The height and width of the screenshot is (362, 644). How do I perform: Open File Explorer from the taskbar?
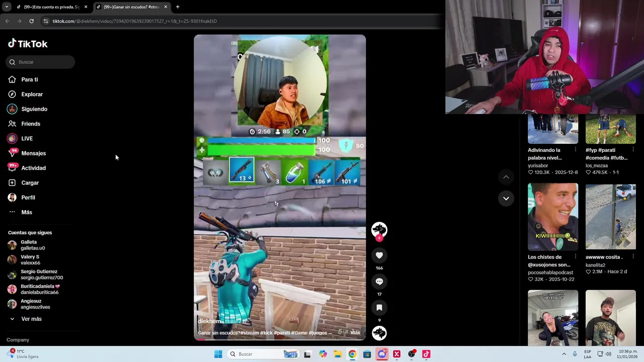pos(338,354)
